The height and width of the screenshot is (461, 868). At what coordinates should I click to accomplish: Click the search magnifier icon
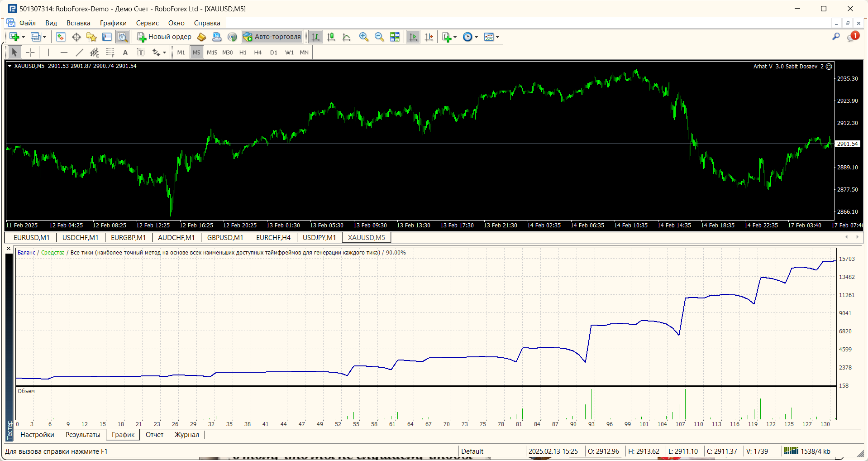[836, 37]
